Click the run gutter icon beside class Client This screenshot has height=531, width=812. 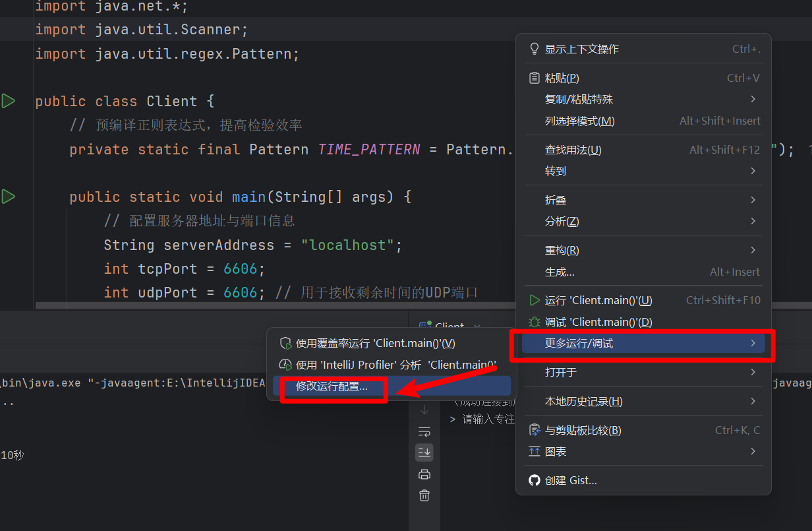click(9, 101)
